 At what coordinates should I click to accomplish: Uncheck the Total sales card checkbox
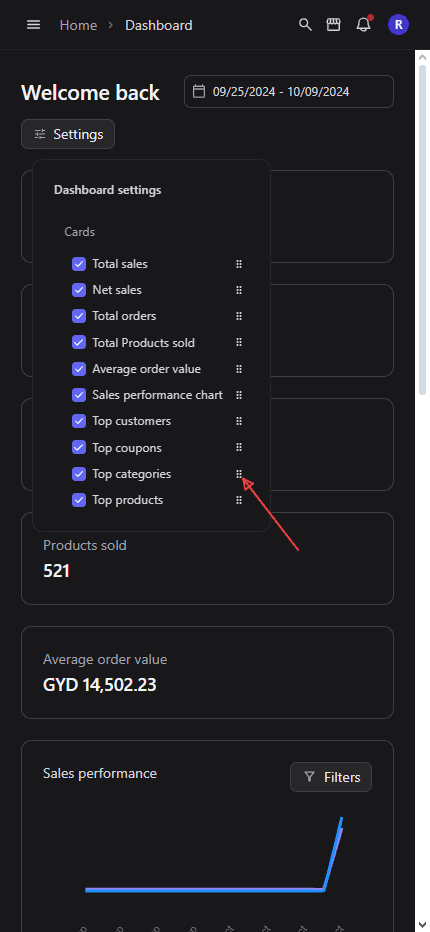(79, 264)
